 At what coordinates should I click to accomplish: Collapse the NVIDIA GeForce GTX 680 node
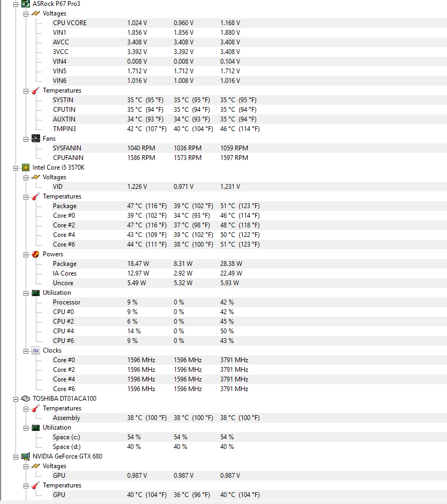(16, 457)
